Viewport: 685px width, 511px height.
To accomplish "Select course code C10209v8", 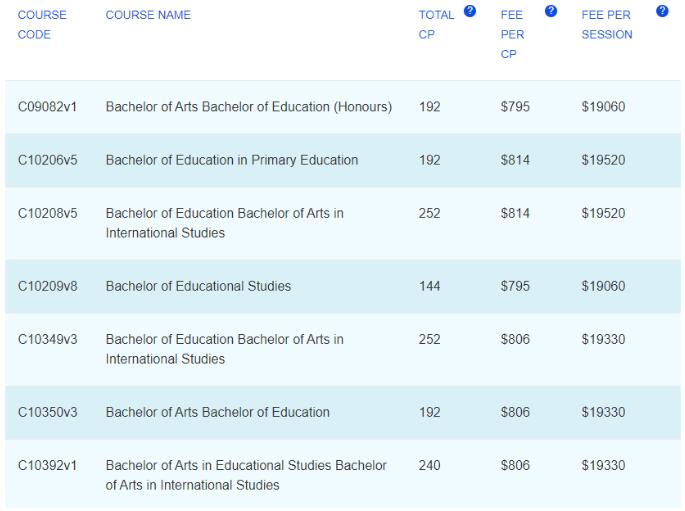I will [47, 286].
